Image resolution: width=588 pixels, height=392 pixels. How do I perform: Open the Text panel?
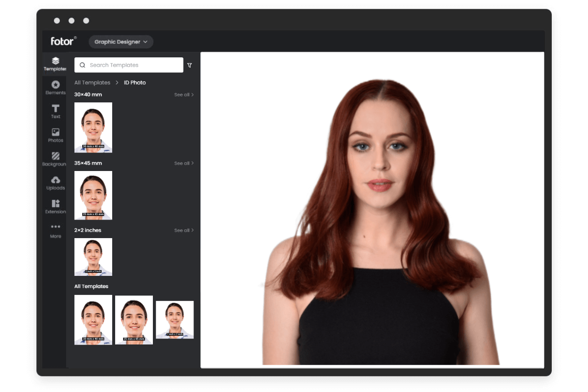(x=55, y=111)
